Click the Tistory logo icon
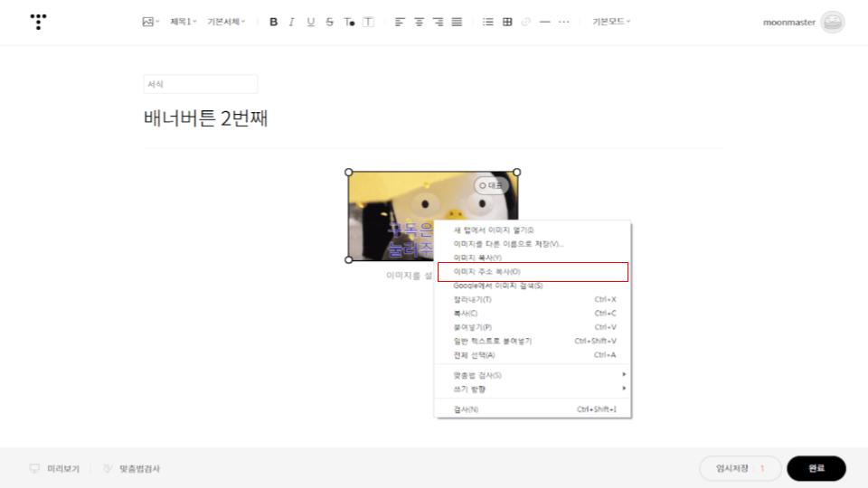The height and width of the screenshot is (488, 868). click(38, 22)
